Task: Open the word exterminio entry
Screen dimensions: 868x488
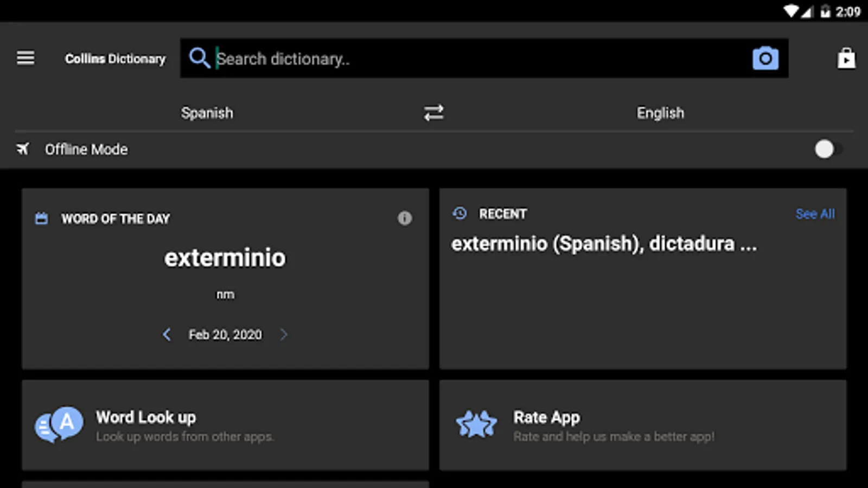Action: click(x=225, y=258)
